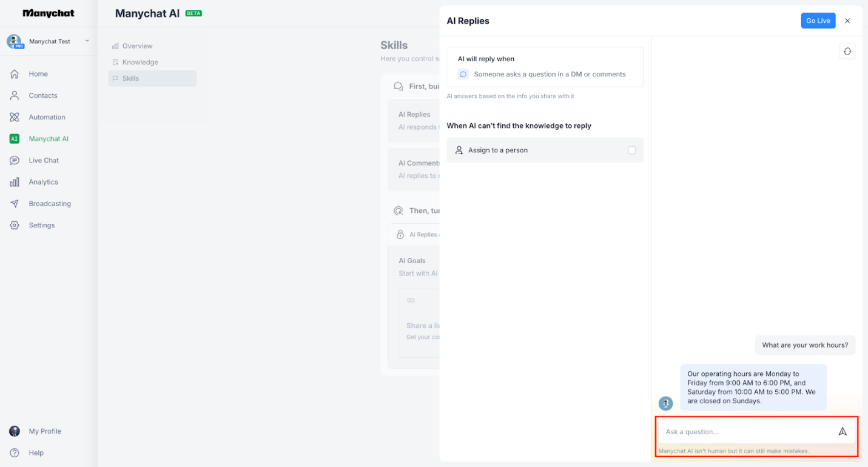View Analytics via its sidebar icon
This screenshot has width=868, height=467.
point(13,181)
